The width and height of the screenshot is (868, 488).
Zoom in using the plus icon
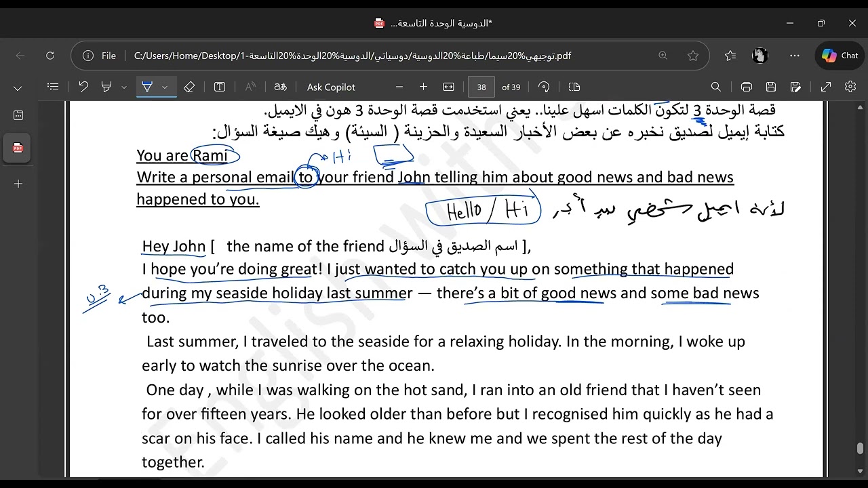click(424, 87)
